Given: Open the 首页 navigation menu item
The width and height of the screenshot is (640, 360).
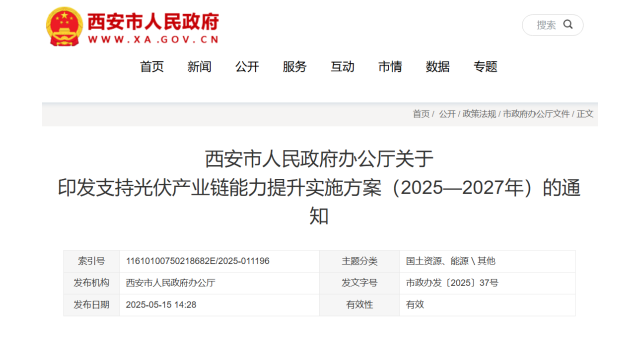Looking at the screenshot, I should click(152, 67).
